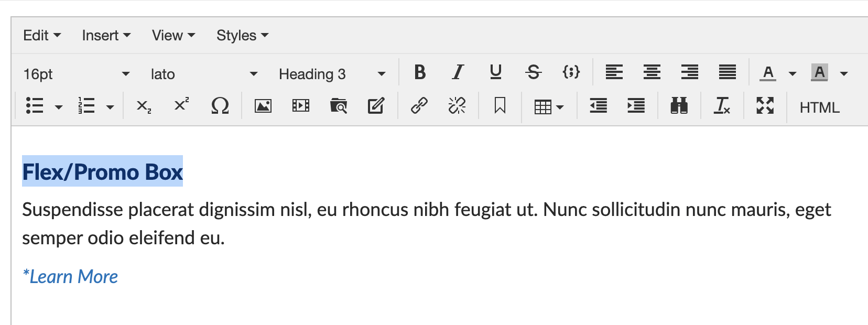Toggle bold formatting
Viewport: 868px width, 325px height.
(x=420, y=72)
